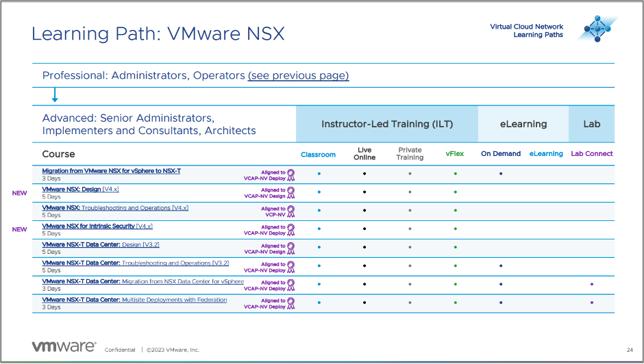Click the Private Training column header
Screen dimensions: 644x364
(x=410, y=153)
